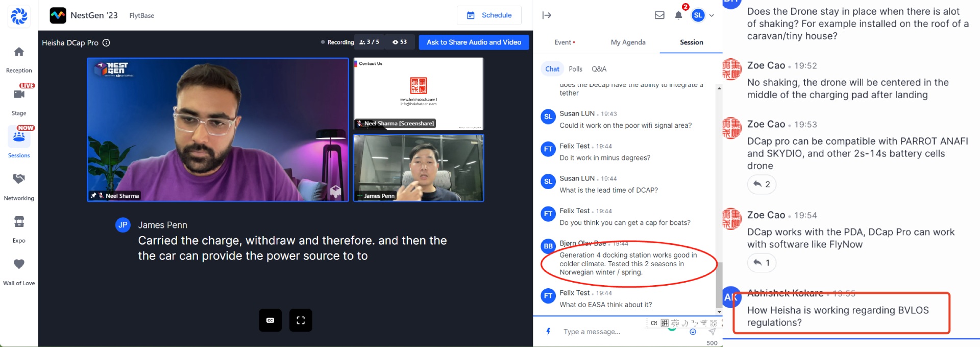The height and width of the screenshot is (347, 980).
Task: Click the chat scrollbar thumb
Action: (719, 285)
